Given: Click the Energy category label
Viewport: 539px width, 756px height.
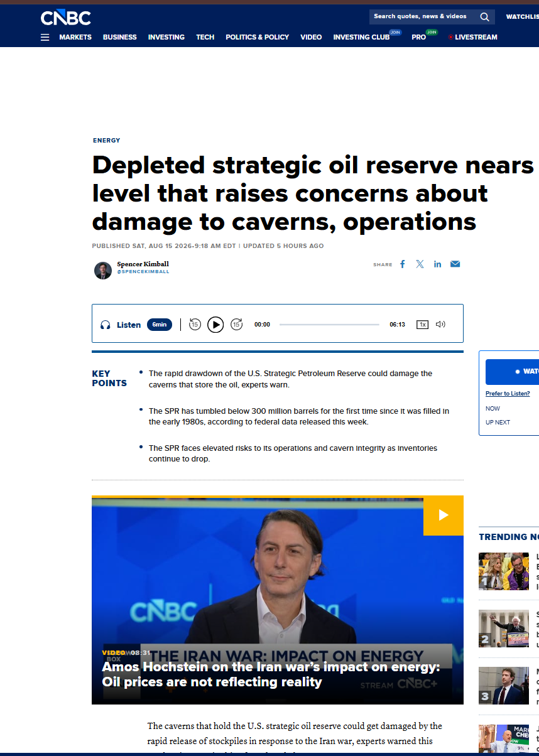Looking at the screenshot, I should [x=106, y=141].
